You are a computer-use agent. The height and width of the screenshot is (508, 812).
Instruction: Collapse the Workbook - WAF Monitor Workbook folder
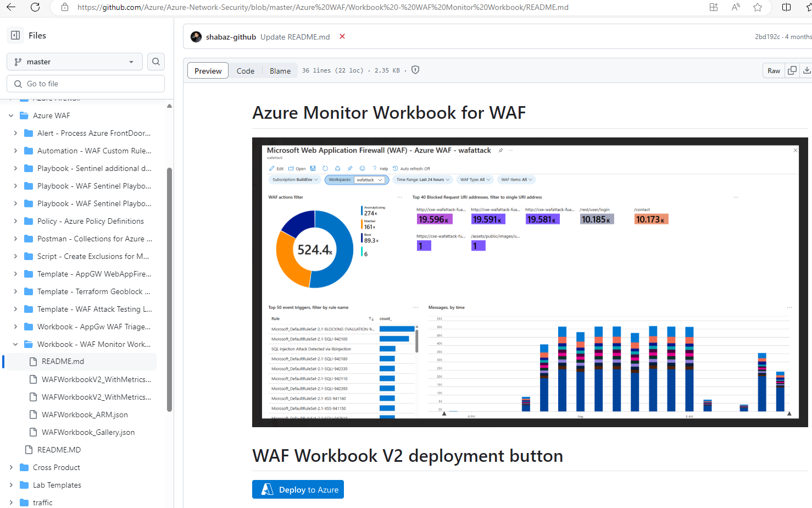15,344
